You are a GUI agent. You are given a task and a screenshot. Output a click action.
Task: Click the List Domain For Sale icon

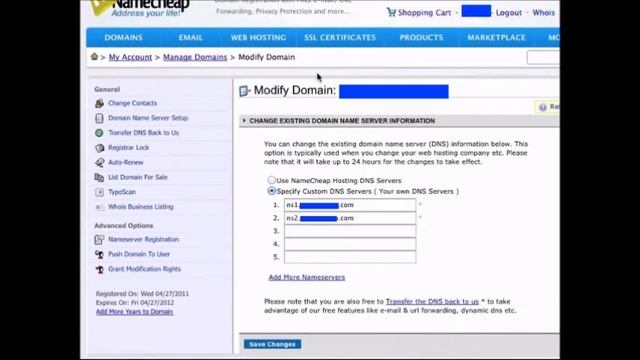(99, 177)
